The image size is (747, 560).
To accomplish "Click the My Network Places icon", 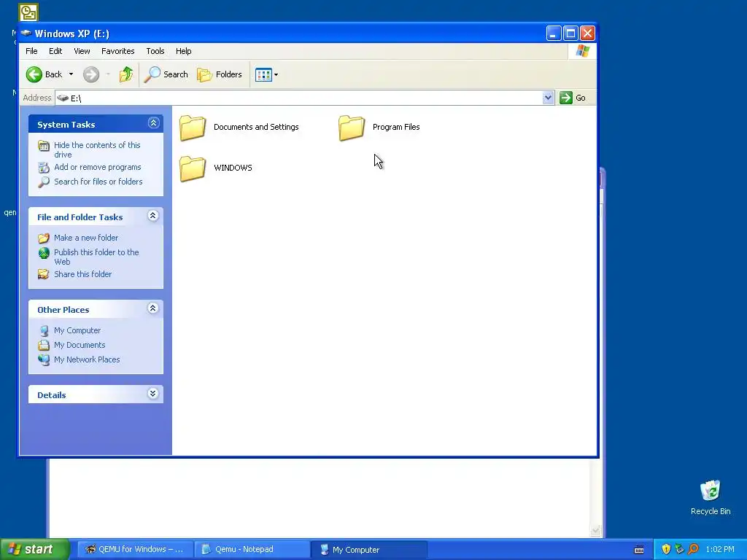I will click(x=44, y=359).
